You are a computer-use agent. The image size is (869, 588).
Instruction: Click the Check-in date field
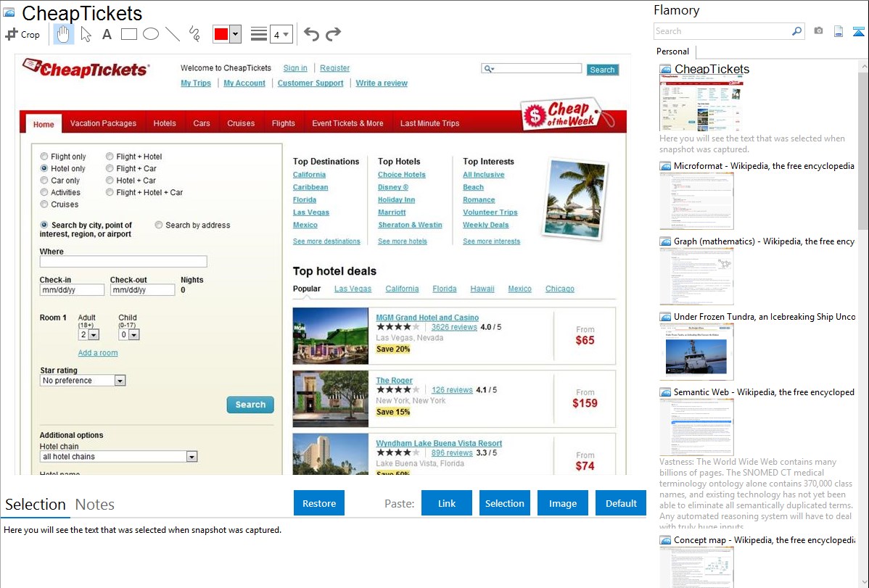point(72,290)
